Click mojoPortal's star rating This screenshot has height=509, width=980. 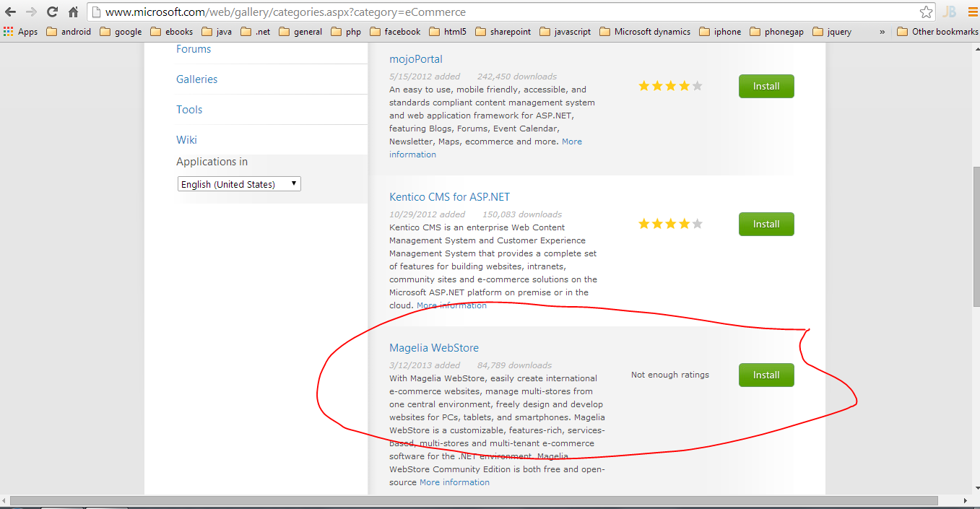pos(670,86)
